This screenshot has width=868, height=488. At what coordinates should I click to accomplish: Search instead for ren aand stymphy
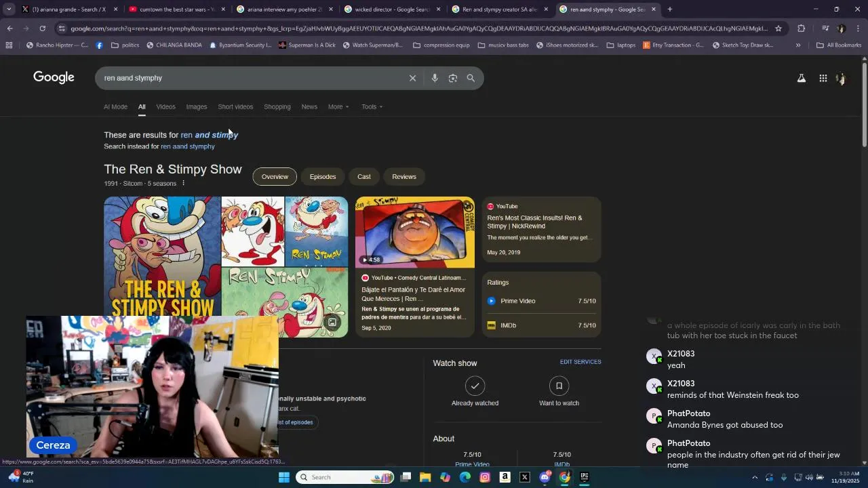[188, 146]
